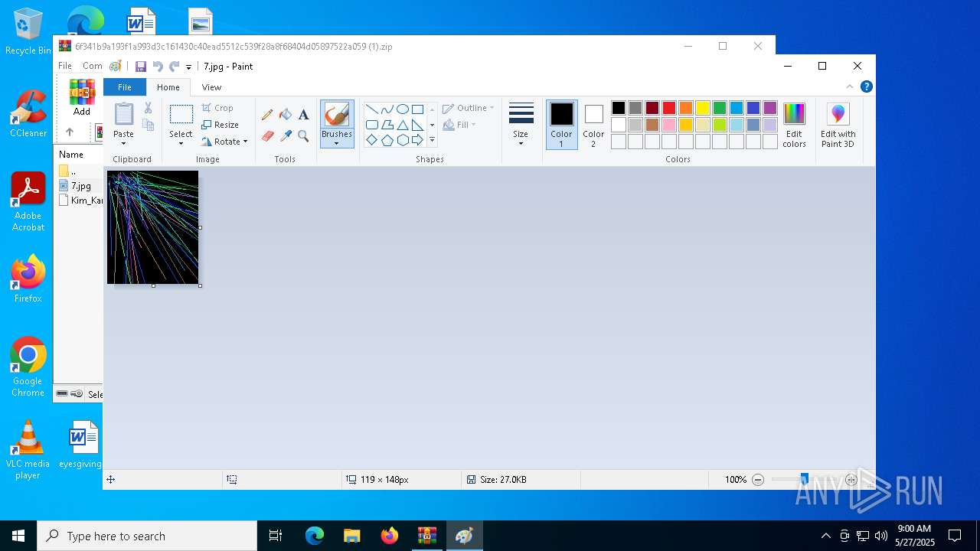Image resolution: width=980 pixels, height=551 pixels.
Task: Choose the Triangle shape
Action: (x=402, y=125)
